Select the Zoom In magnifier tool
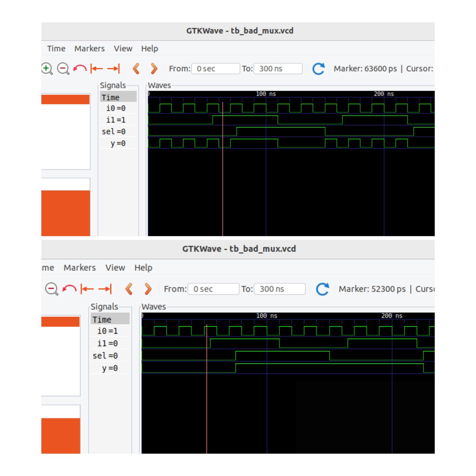The image size is (476, 476). point(46,69)
